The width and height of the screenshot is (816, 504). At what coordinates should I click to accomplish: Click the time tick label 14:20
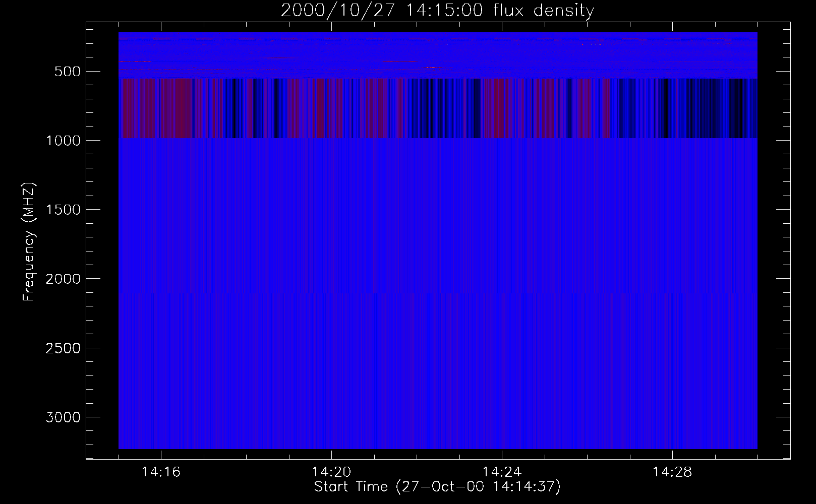331,472
